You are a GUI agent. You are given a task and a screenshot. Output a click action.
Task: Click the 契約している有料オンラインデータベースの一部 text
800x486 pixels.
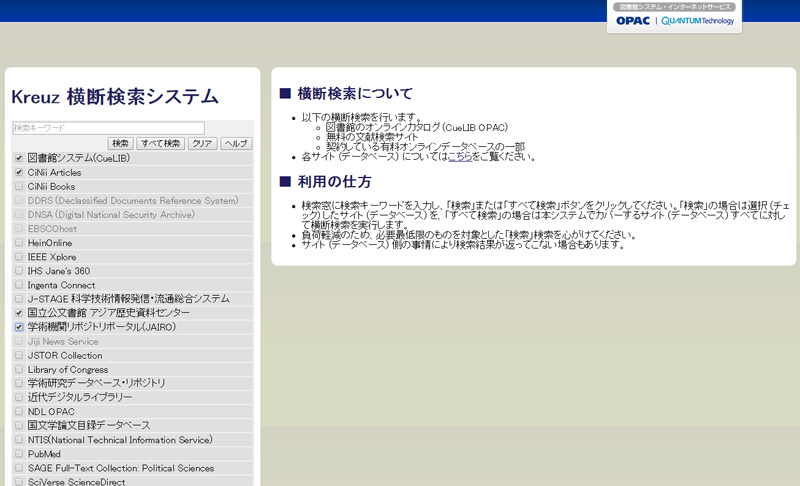(426, 147)
